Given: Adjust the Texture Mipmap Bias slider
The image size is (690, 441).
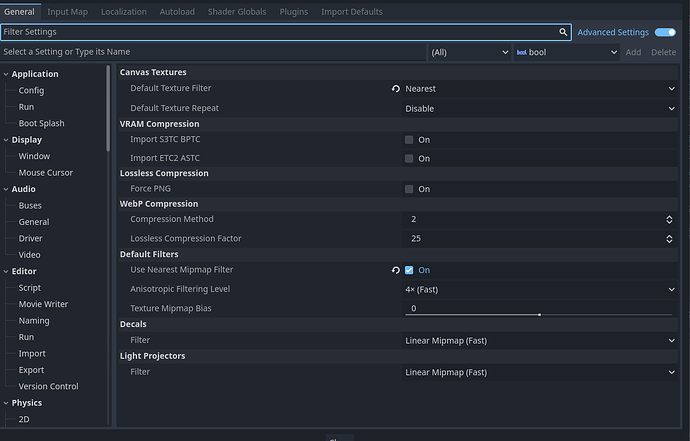Looking at the screenshot, I should point(539,314).
